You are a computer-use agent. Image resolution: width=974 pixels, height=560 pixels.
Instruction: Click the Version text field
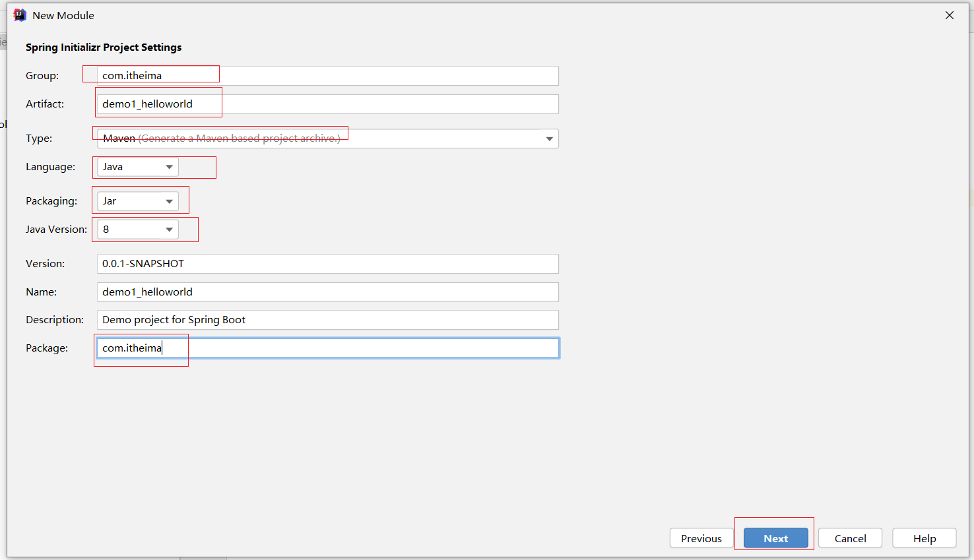pyautogui.click(x=327, y=264)
